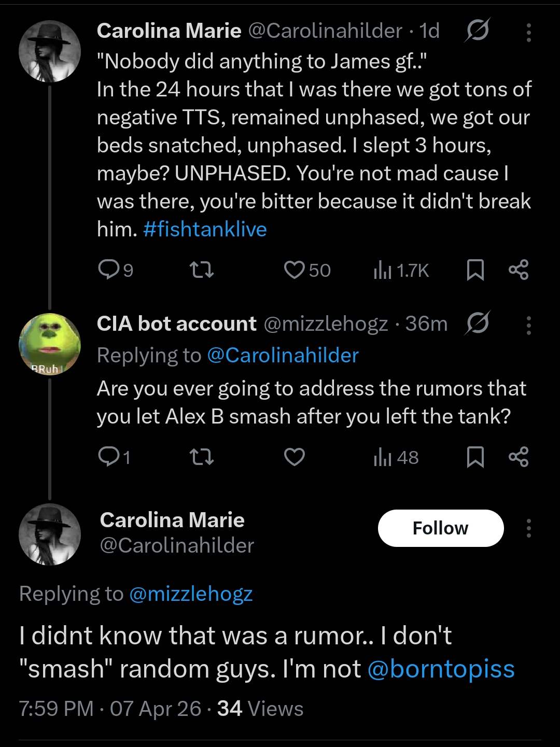Like the CIA bot account reply

(x=295, y=457)
